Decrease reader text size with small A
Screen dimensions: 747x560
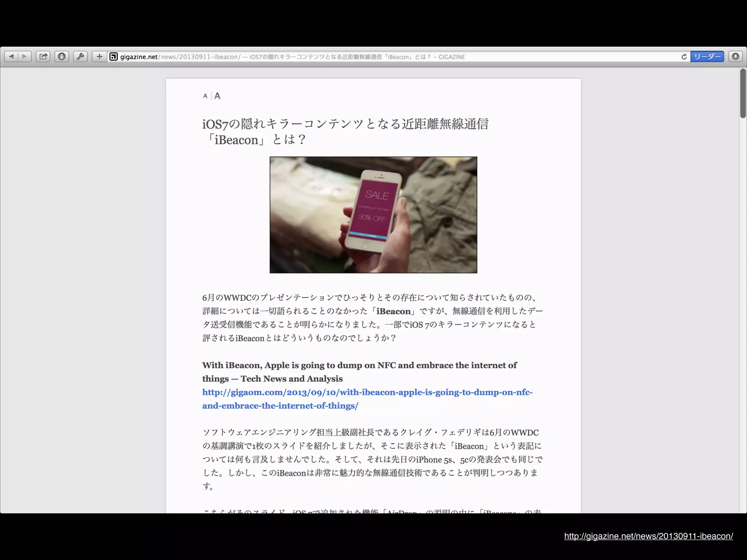tap(205, 96)
